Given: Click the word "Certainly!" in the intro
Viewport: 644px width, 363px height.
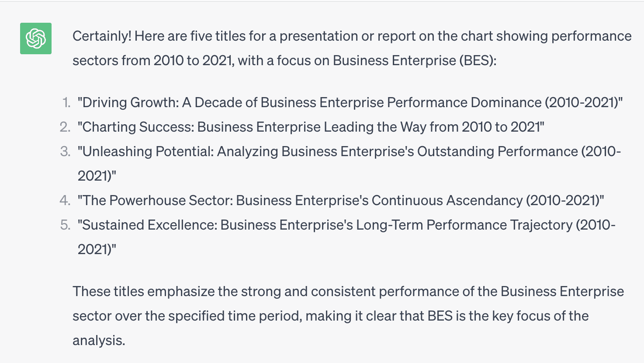Looking at the screenshot, I should coord(102,36).
